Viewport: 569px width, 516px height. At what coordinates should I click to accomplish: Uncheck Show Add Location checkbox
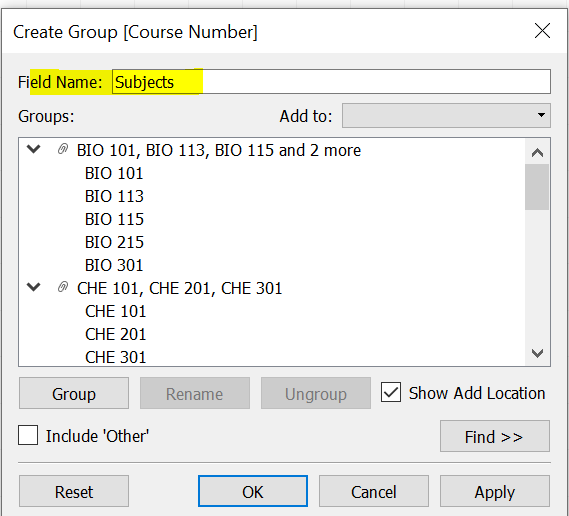click(x=391, y=392)
